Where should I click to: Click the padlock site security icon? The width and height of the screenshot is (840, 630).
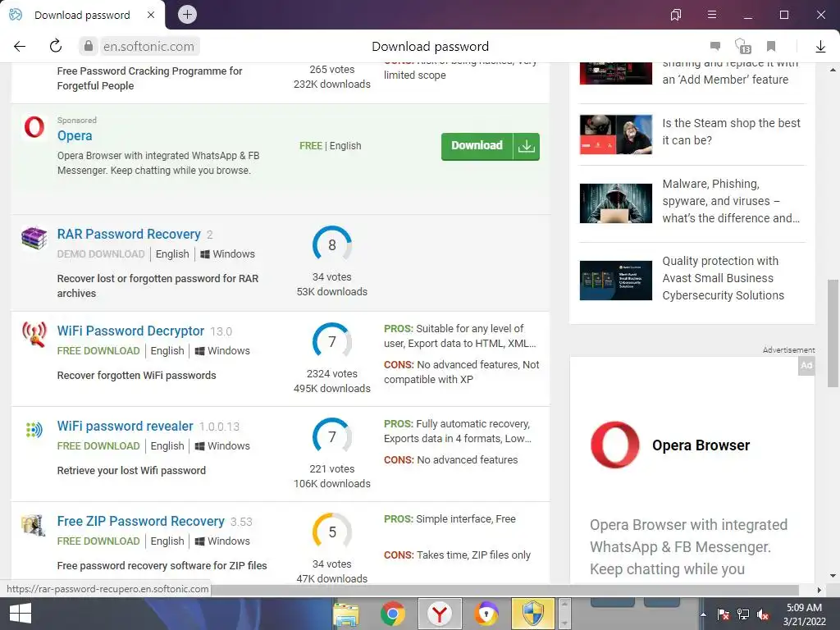tap(89, 46)
